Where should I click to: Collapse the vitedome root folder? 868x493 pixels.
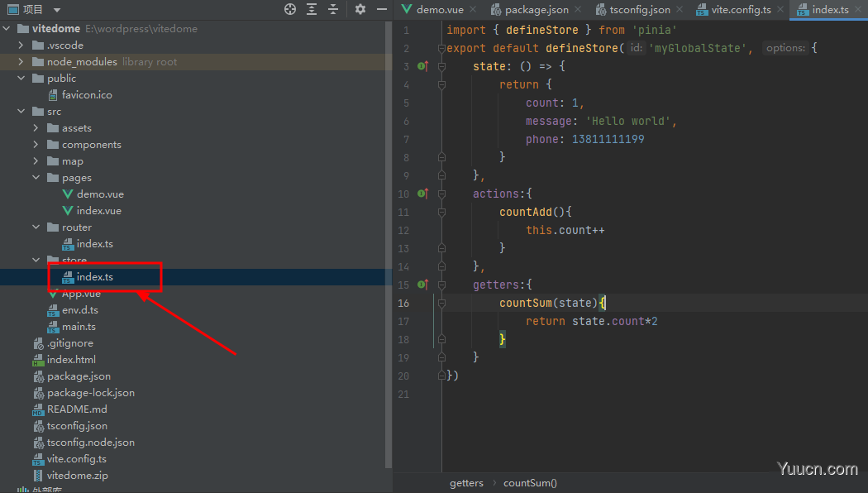pos(7,28)
